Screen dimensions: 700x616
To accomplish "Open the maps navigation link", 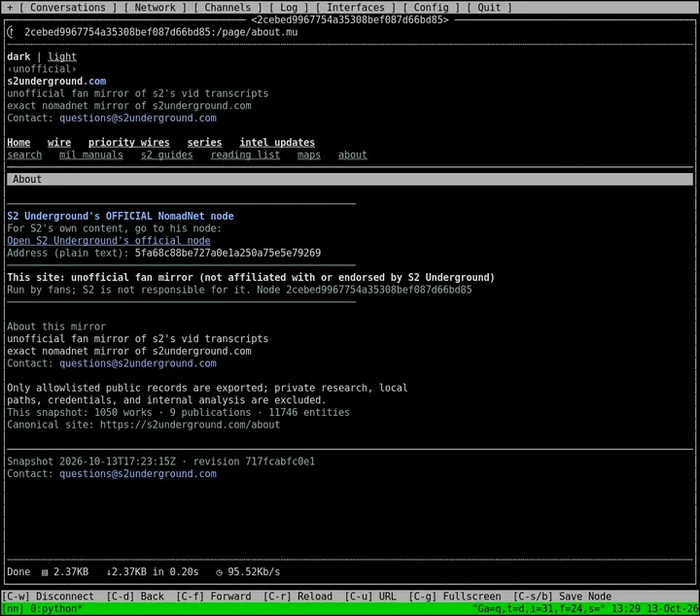I will [x=309, y=154].
